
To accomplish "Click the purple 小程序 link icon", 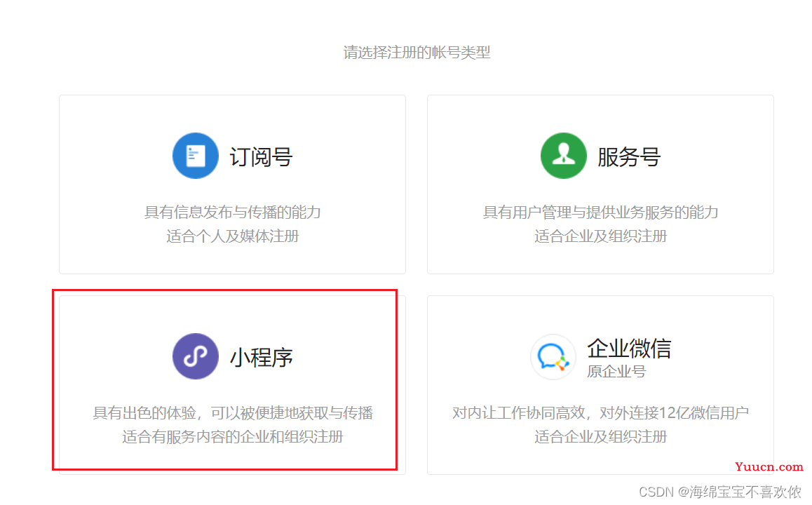I will tap(195, 356).
